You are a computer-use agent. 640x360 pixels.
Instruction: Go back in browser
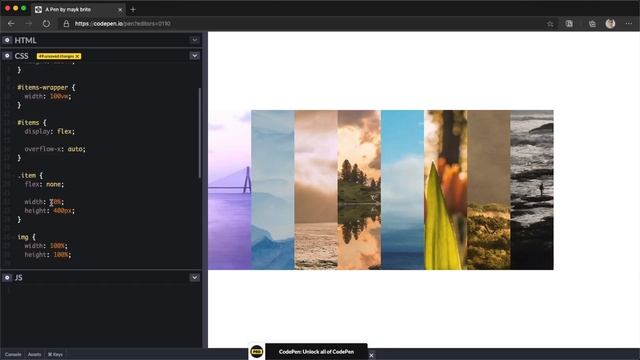11,24
